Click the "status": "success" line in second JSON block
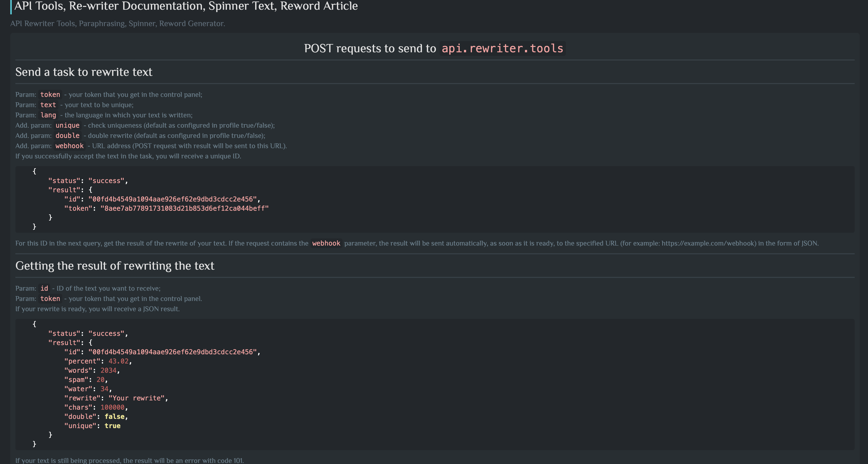Image resolution: width=868 pixels, height=464 pixels. coord(88,334)
